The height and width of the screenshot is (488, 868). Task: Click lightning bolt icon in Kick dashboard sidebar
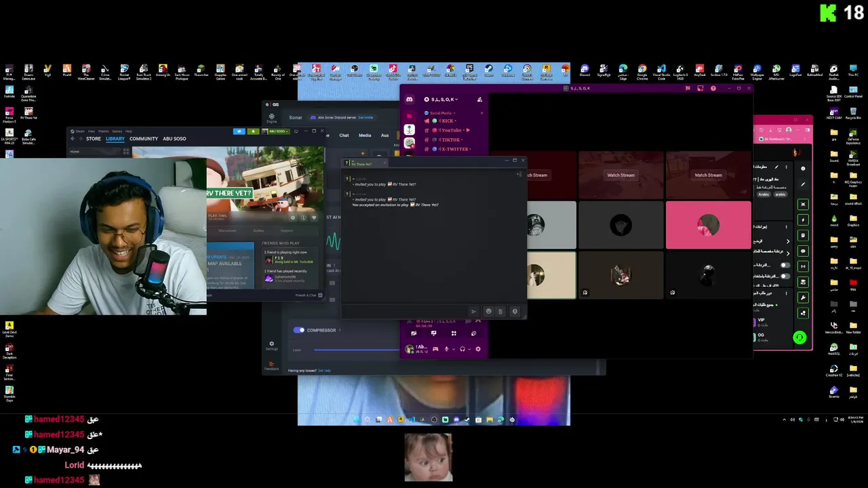(803, 220)
